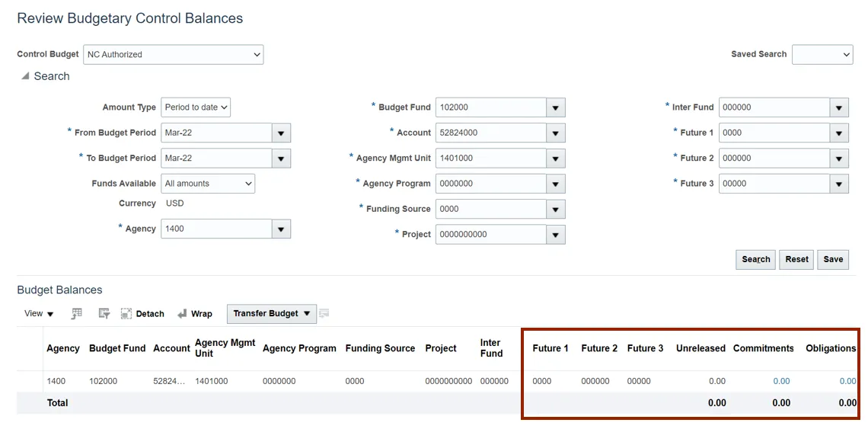Open the Account field dropdown arrow
Viewport: 868px width, 426px height.
(x=556, y=133)
